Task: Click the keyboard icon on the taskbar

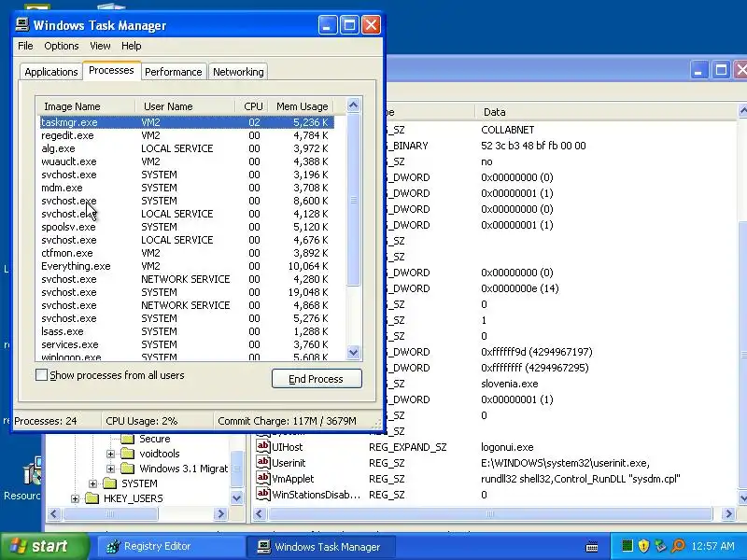Action: point(592,547)
